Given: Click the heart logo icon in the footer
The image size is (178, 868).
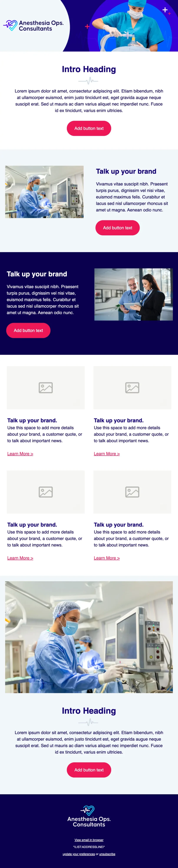Looking at the screenshot, I should tap(88, 810).
